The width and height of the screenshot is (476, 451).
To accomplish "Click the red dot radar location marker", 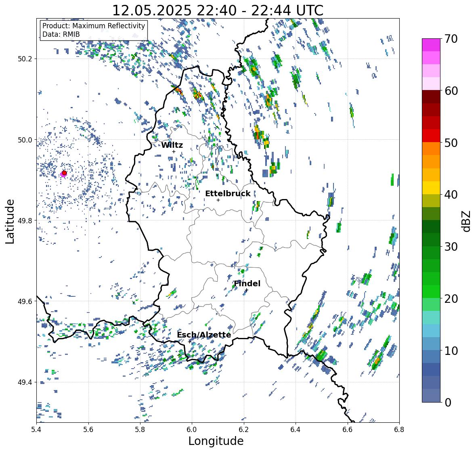I will (x=64, y=173).
